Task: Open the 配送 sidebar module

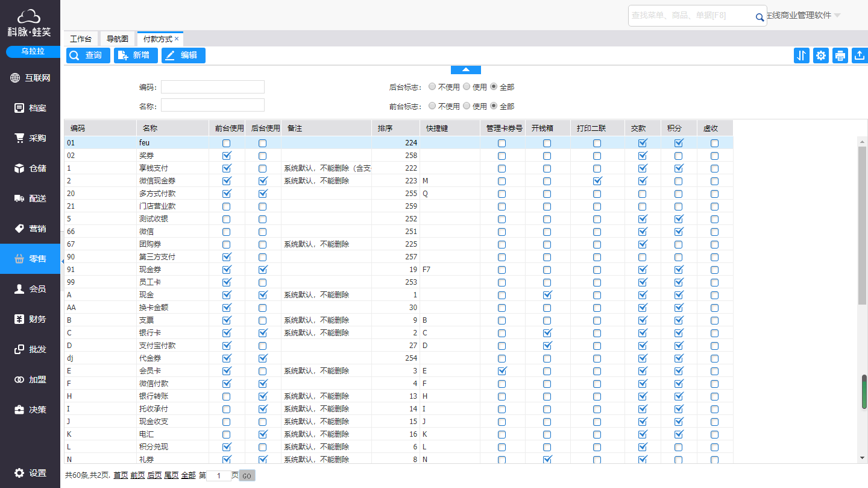Action: coord(30,198)
